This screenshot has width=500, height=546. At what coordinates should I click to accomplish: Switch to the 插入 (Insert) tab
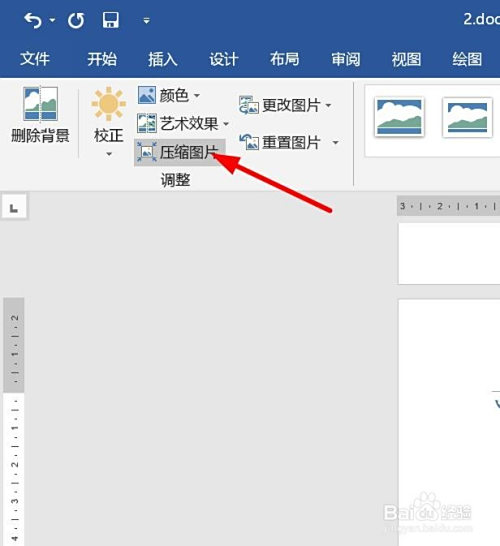(x=163, y=58)
